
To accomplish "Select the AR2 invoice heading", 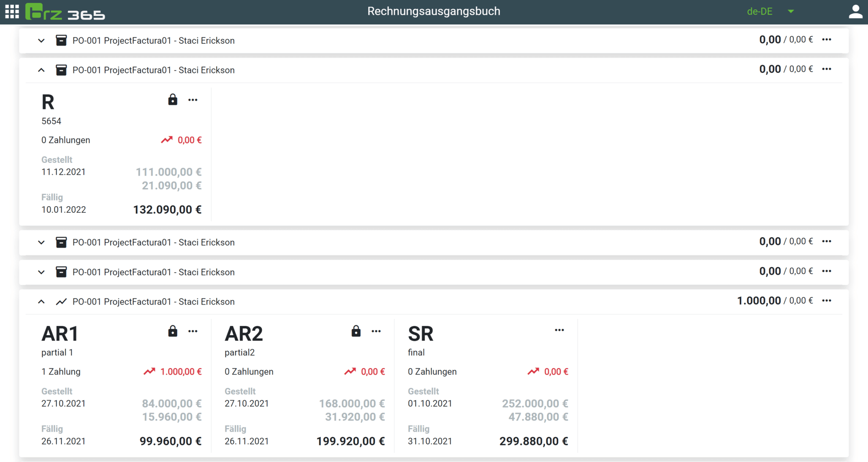I will click(243, 334).
